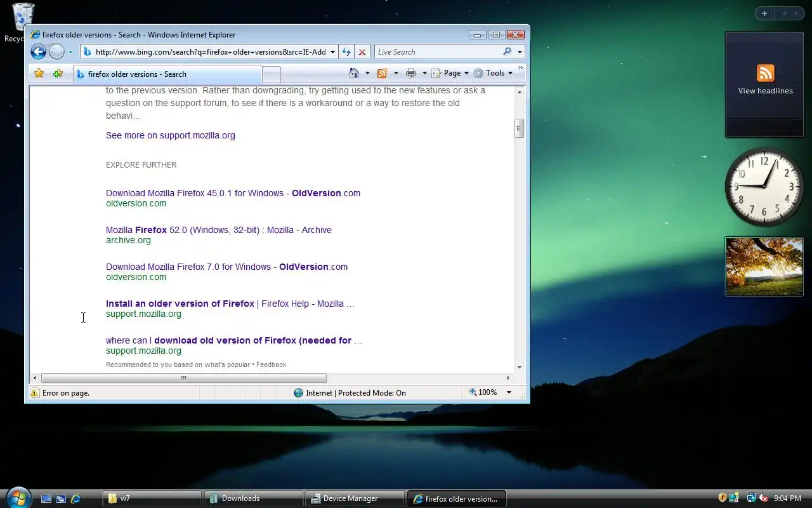
Task: Click the analog clock gadget
Action: click(764, 187)
